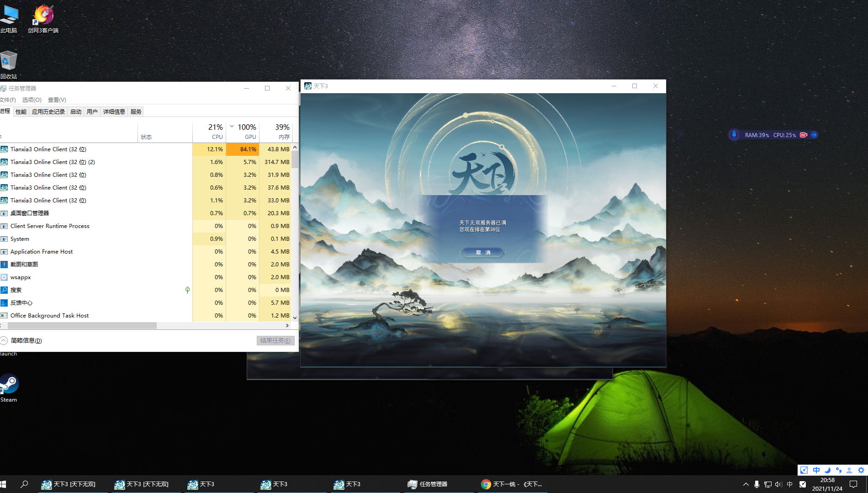The width and height of the screenshot is (868, 493).
Task: Toggle punctuation mode in IME toolbar
Action: click(x=838, y=470)
